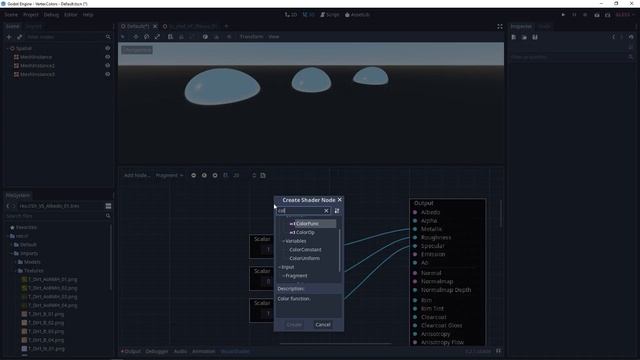Toggle FileSystem split view mode icon
The image size is (640, 360).
click(x=108, y=206)
